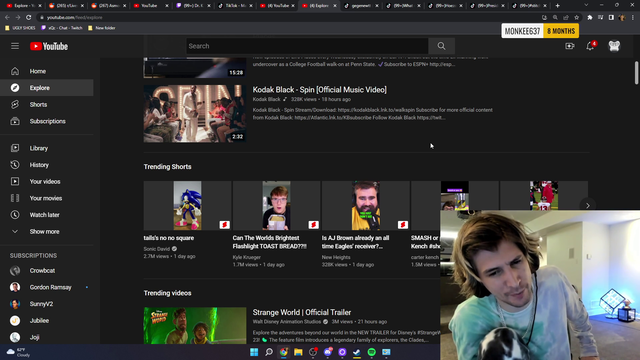Open the Create video camera icon
Viewport: 640px width, 360px height.
(569, 46)
